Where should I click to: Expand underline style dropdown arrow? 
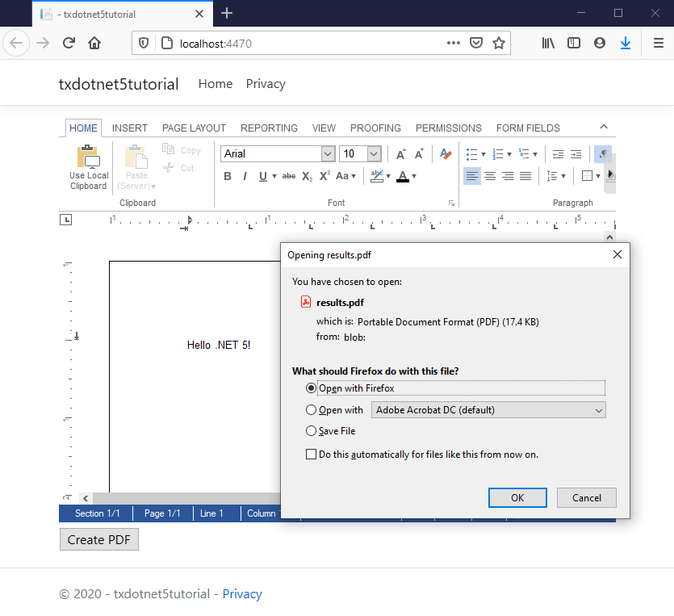pos(274,176)
